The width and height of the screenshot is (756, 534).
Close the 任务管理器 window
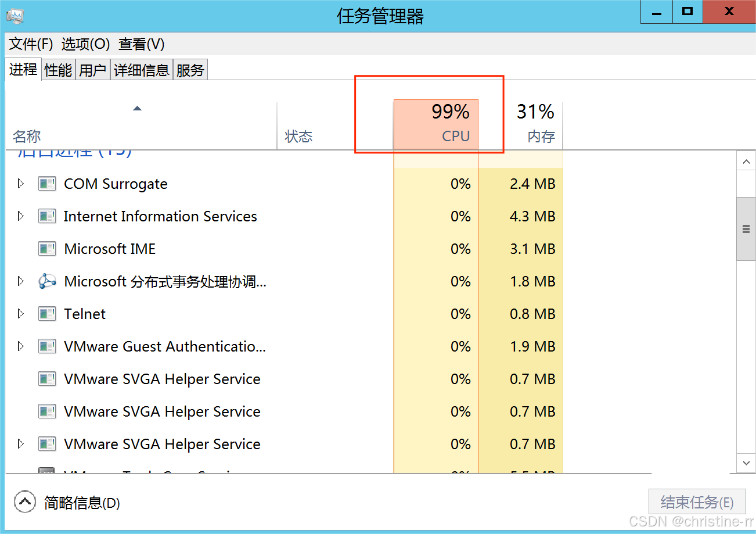729,12
